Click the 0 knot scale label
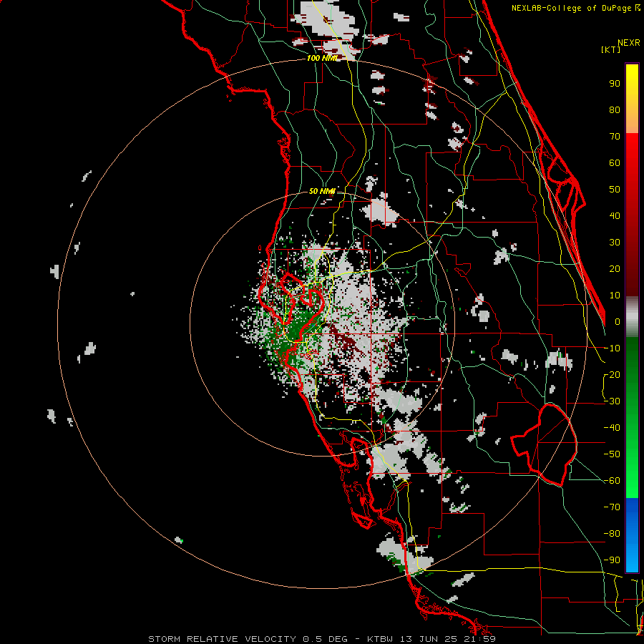The width and height of the screenshot is (644, 644). tap(618, 321)
